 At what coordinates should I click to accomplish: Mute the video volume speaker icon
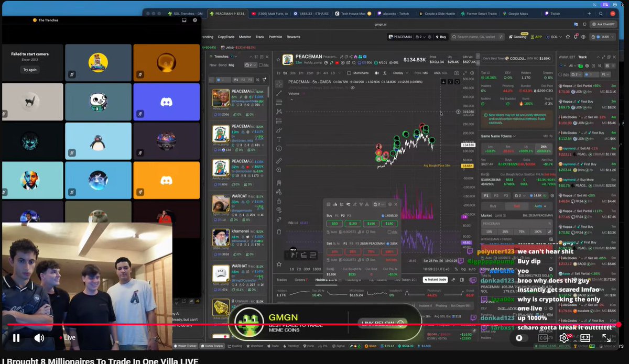tap(39, 338)
